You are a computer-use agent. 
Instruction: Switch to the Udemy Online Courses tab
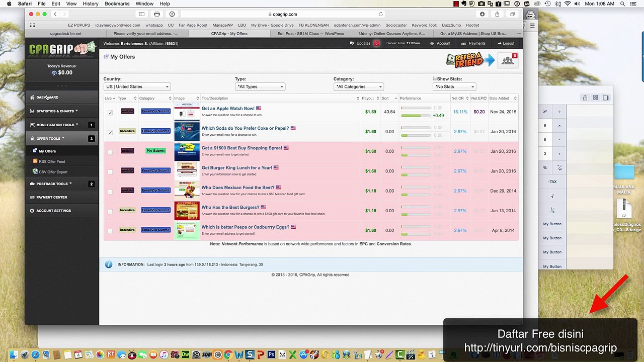(392, 34)
